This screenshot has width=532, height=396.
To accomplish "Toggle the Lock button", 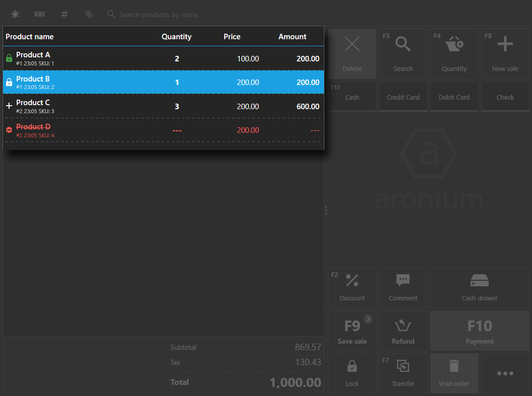I will tap(352, 373).
